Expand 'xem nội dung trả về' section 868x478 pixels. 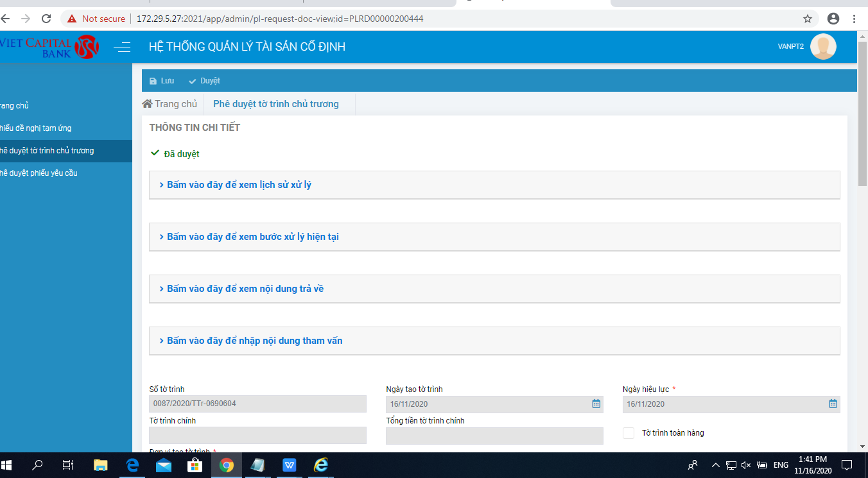(494, 289)
